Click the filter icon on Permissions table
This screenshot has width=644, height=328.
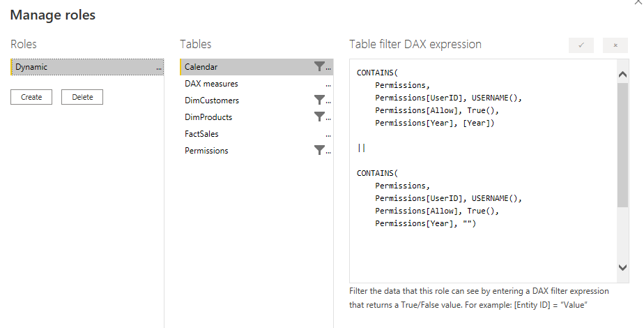[319, 150]
